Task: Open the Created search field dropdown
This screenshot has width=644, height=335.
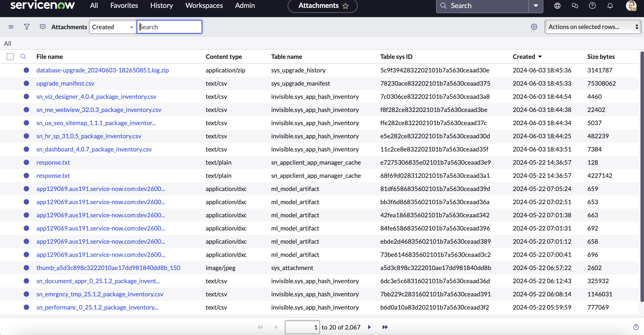Action: 113,27
